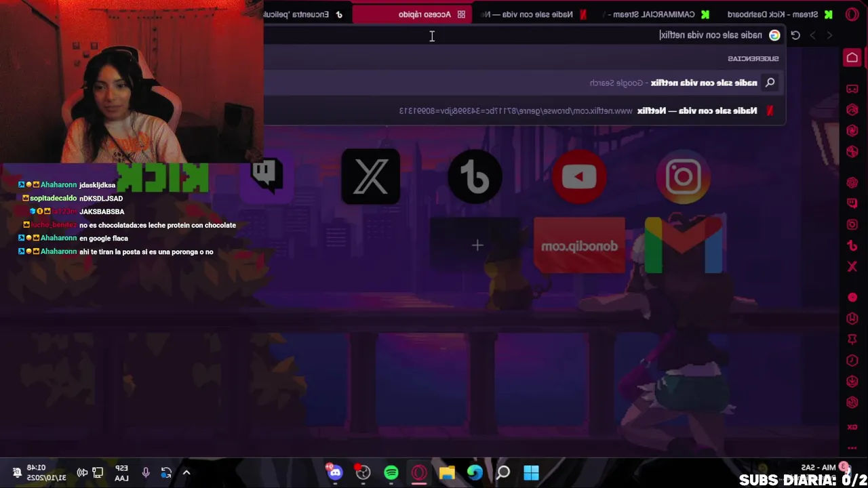Click message 'ahi te tiran la posta'
This screenshot has width=868, height=488.
click(146, 252)
